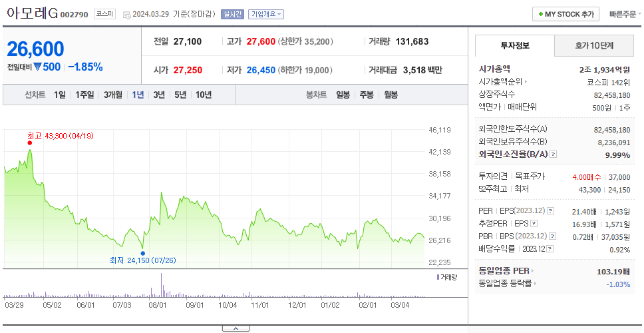Image resolution: width=644 pixels, height=333 pixels.
Task: Click the 0.92% dividend yield value
Action: pyautogui.click(x=620, y=250)
